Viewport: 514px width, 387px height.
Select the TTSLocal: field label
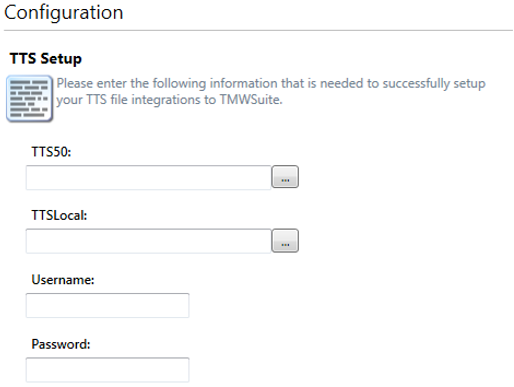pos(59,216)
